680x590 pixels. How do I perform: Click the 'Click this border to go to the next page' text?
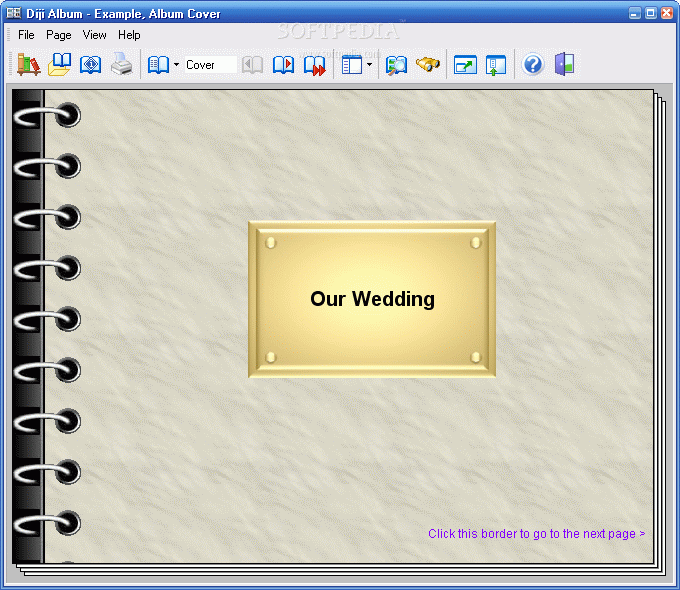coord(536,534)
